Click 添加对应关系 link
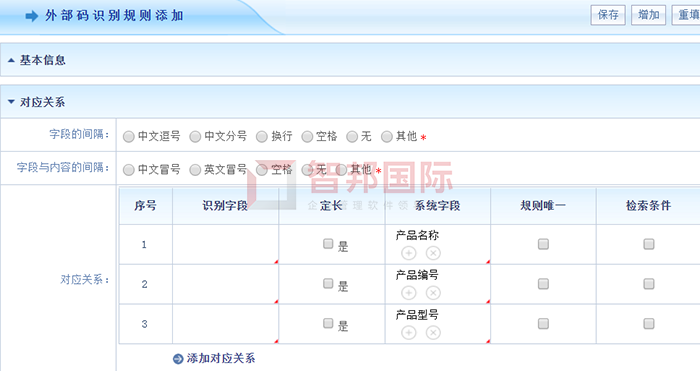Image resolution: width=700 pixels, height=371 pixels. [221, 358]
